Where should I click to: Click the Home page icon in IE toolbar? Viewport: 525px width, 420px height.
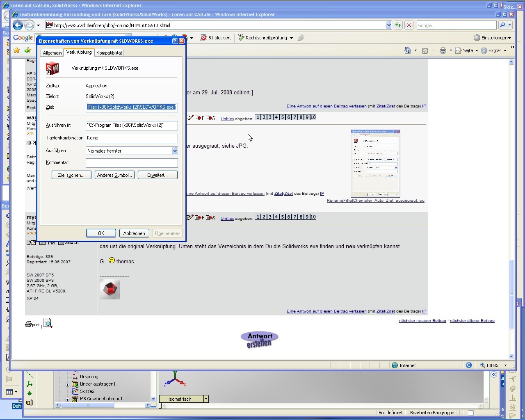click(408, 50)
